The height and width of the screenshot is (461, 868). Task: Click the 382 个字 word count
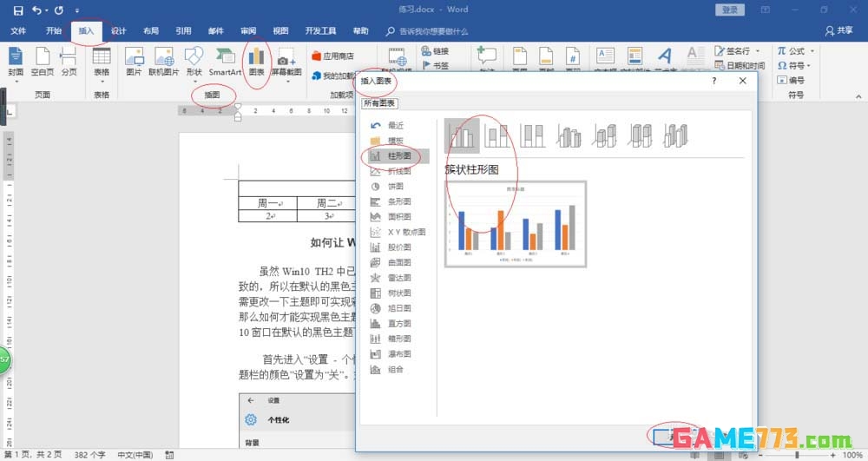click(x=89, y=455)
